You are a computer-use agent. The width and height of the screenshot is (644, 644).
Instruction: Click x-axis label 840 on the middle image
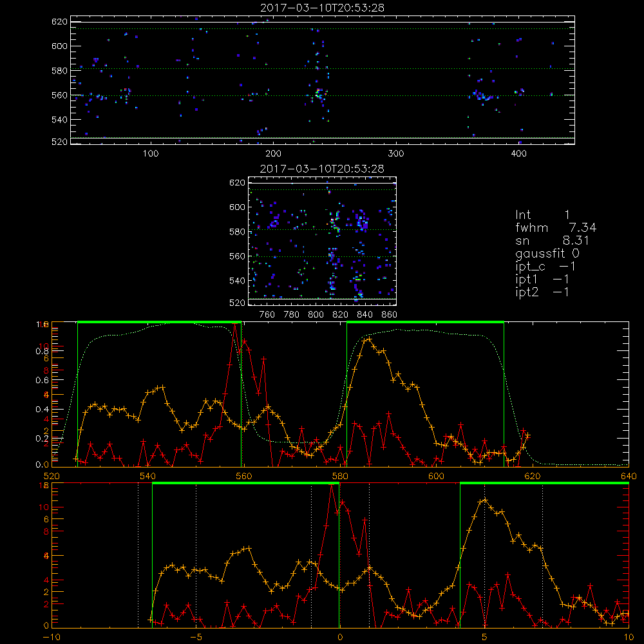point(365,315)
